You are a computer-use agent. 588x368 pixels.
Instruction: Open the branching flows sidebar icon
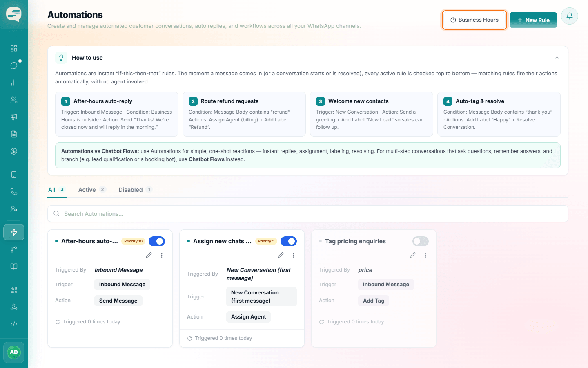[x=14, y=249]
